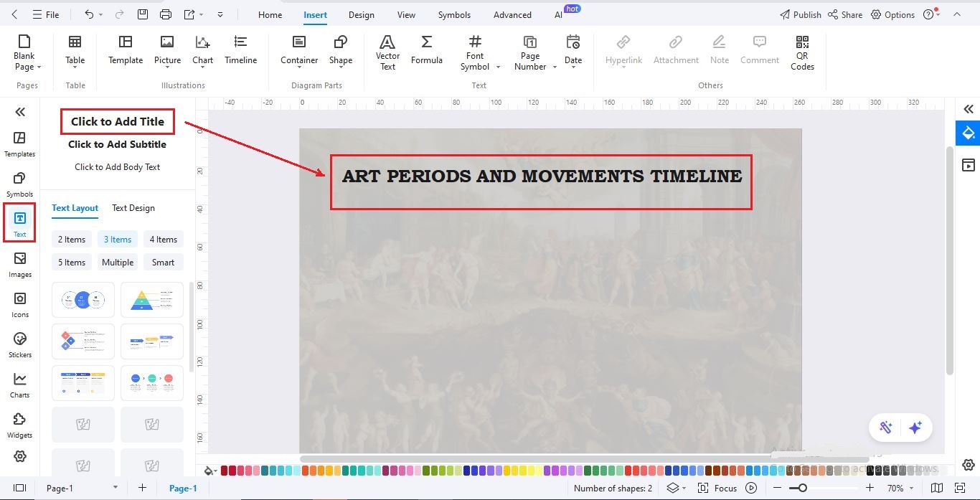Open the Advanced ribbon tab
The width and height of the screenshot is (980, 500).
512,14
